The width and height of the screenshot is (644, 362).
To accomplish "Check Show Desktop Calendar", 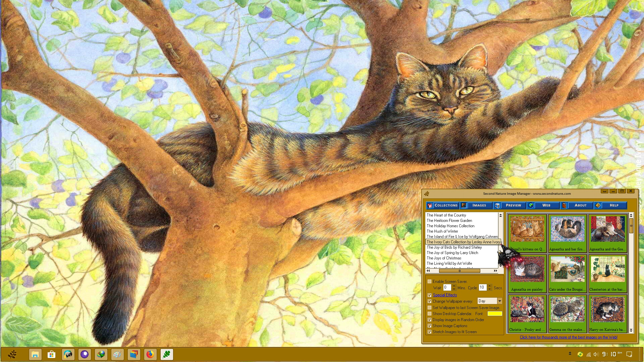I will pos(429,314).
